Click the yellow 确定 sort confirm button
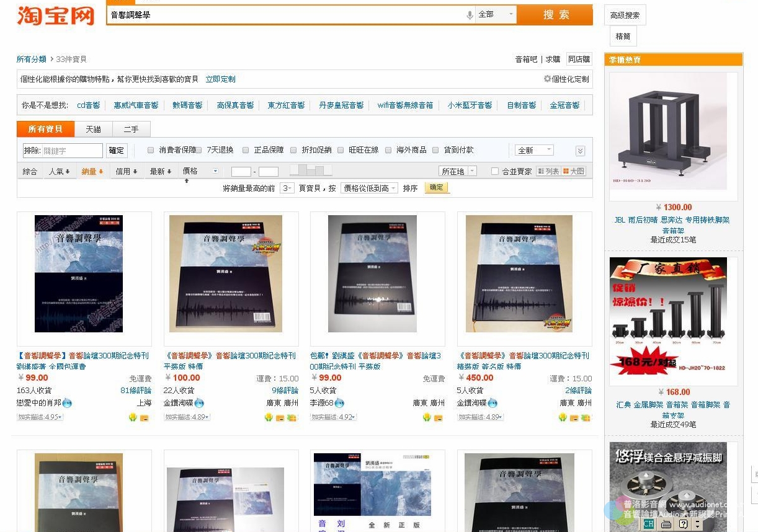 click(x=436, y=187)
